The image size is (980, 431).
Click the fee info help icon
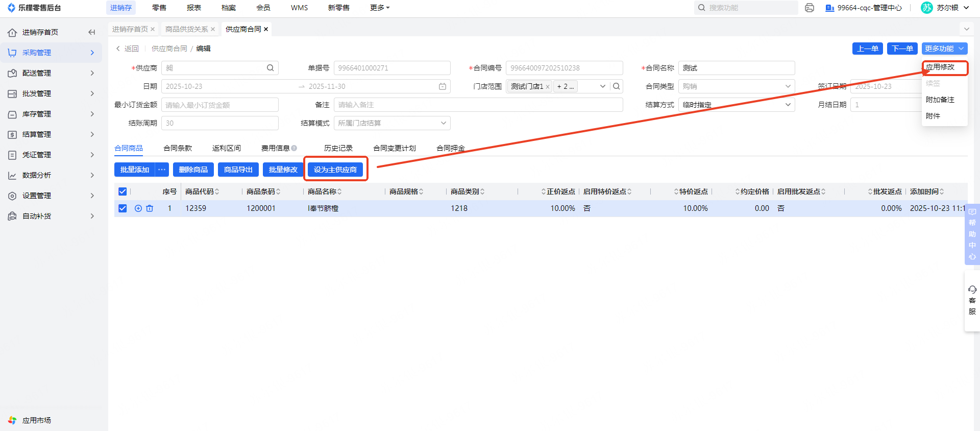tap(294, 148)
